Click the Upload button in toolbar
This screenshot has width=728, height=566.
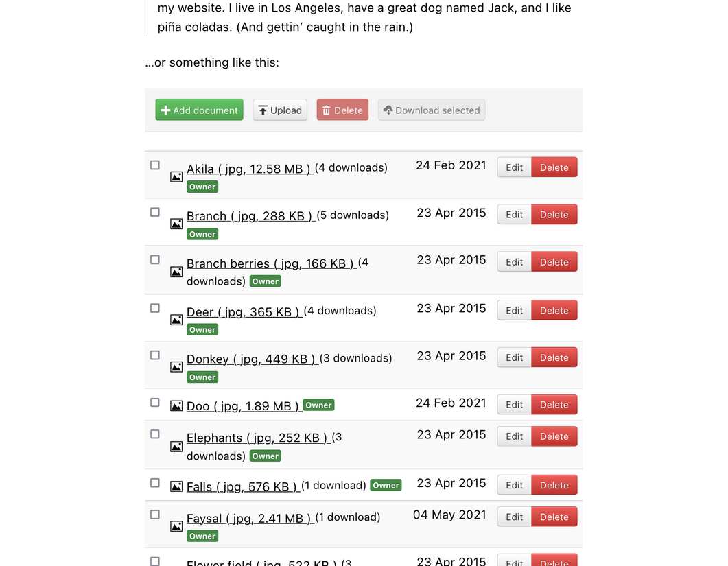[280, 110]
